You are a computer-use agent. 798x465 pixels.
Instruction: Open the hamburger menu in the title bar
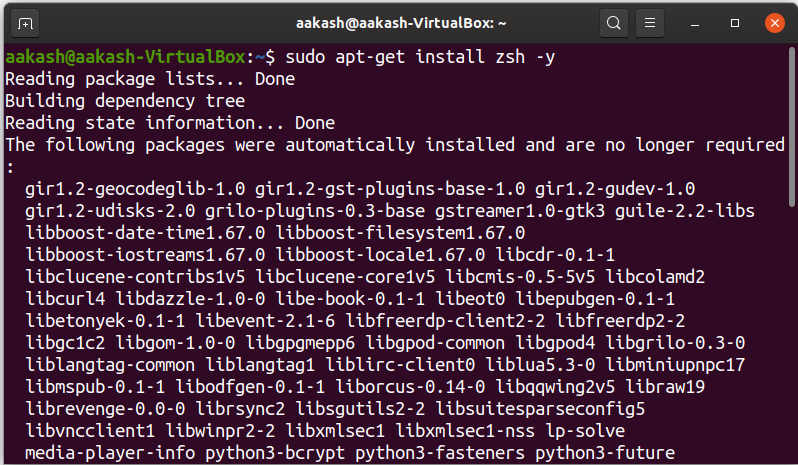coord(650,23)
